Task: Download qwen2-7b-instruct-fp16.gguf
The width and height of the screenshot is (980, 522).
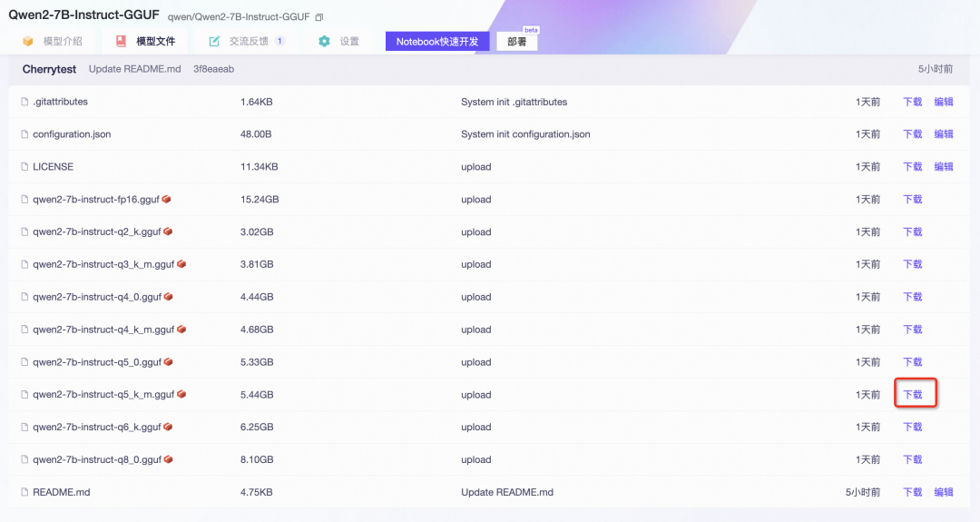Action: [x=913, y=200]
